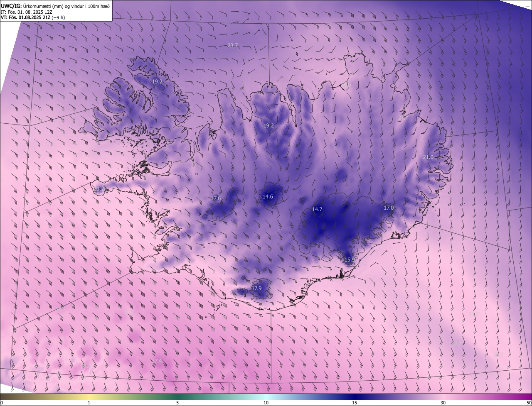The height and width of the screenshot is (406, 532).
Task: Click the 21.0 value label in the Eastfjords
Action: click(x=428, y=157)
